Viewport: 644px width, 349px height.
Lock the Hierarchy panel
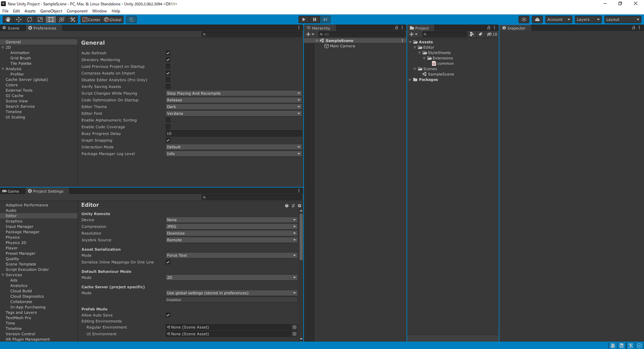pyautogui.click(x=396, y=28)
